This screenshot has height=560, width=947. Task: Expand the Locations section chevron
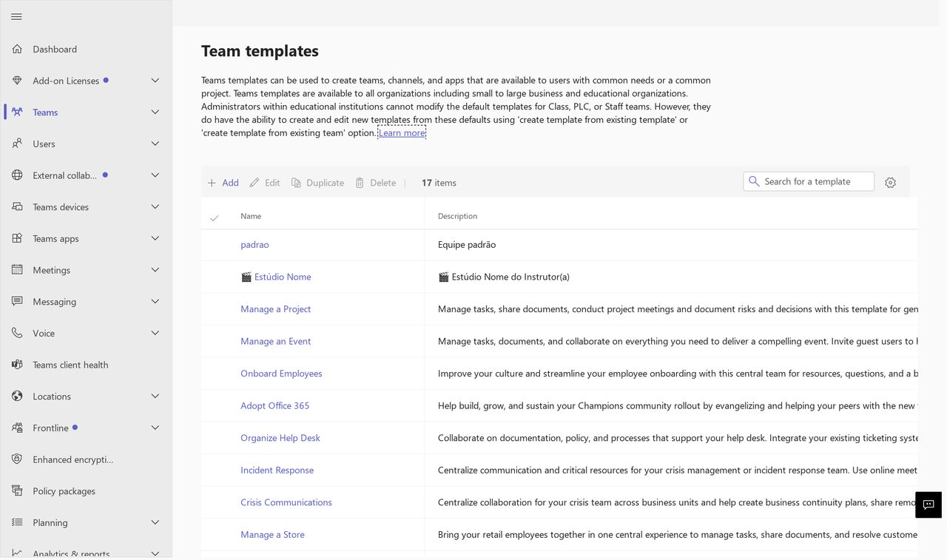(155, 397)
